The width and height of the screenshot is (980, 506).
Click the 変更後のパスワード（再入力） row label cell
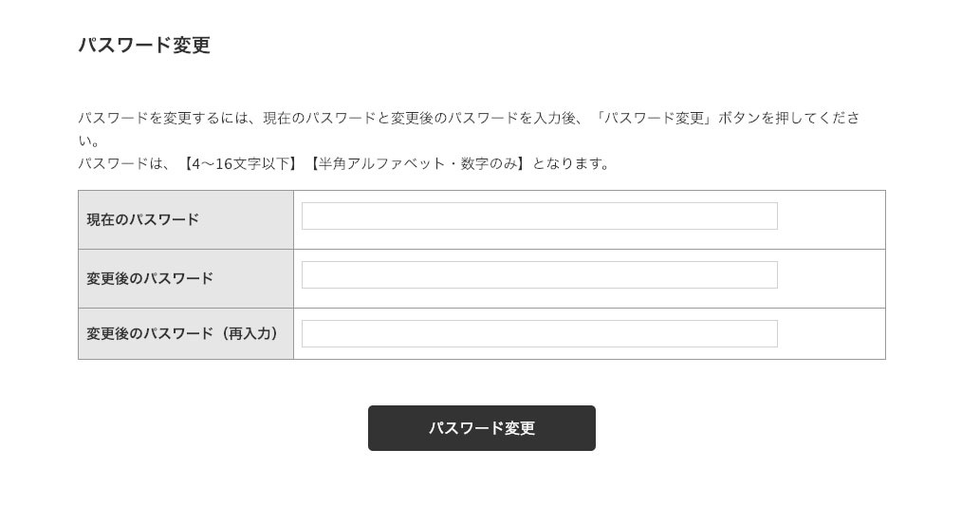pos(186,334)
